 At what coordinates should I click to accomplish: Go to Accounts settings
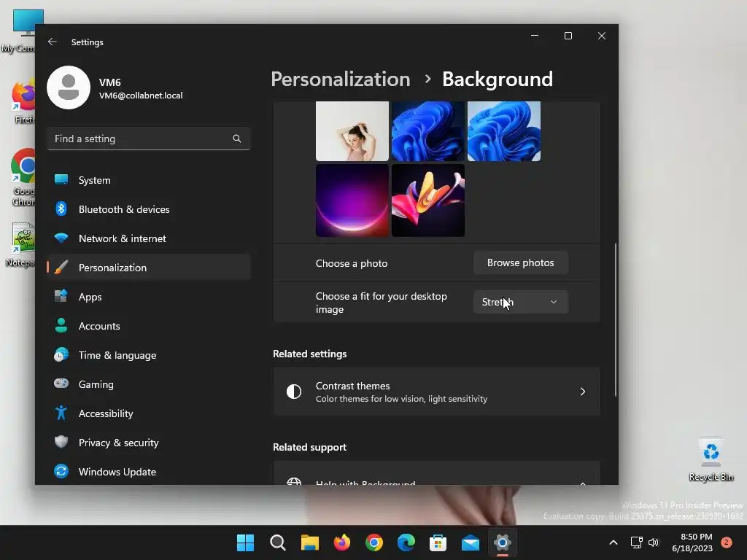[149, 326]
